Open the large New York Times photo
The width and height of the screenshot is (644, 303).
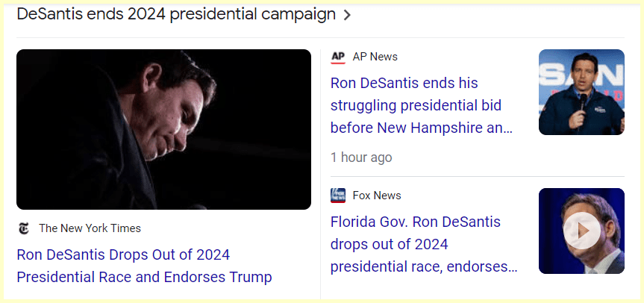click(x=163, y=129)
